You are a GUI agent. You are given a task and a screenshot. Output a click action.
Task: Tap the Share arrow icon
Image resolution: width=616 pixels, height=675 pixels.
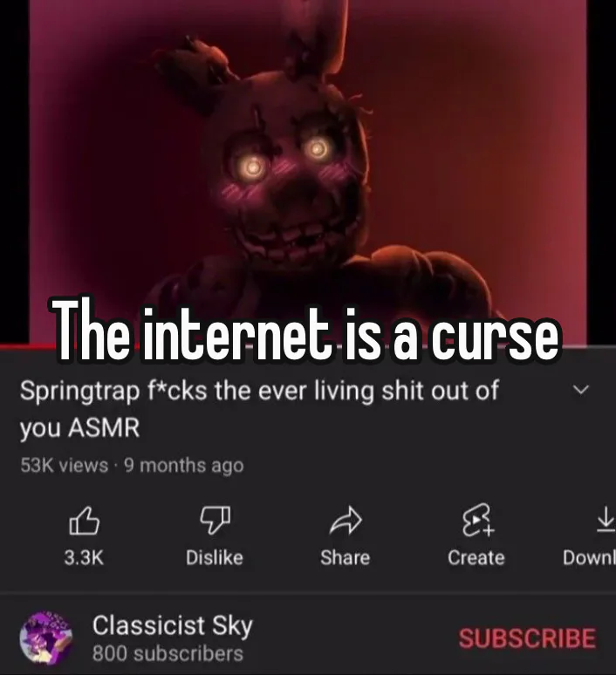click(345, 521)
